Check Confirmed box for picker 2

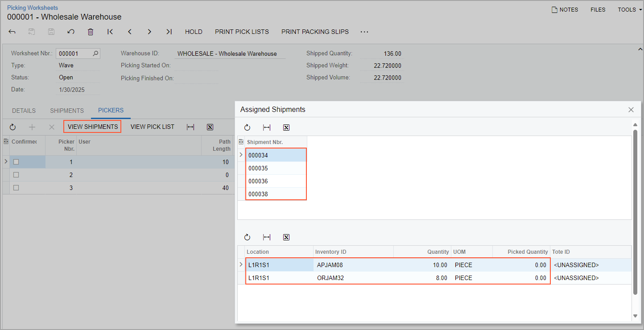pyautogui.click(x=16, y=175)
